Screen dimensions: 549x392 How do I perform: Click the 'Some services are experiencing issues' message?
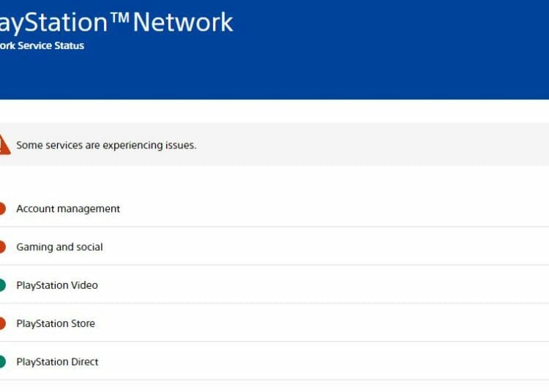tap(106, 145)
